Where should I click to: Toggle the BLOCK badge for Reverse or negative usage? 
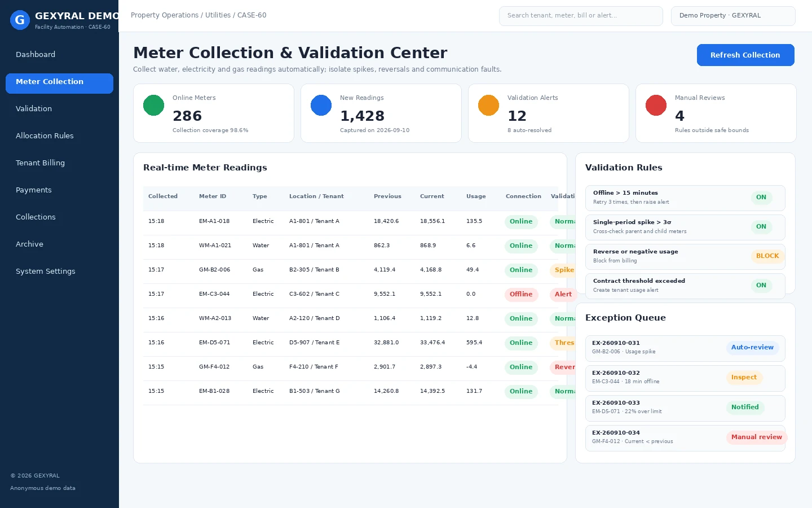point(767,256)
